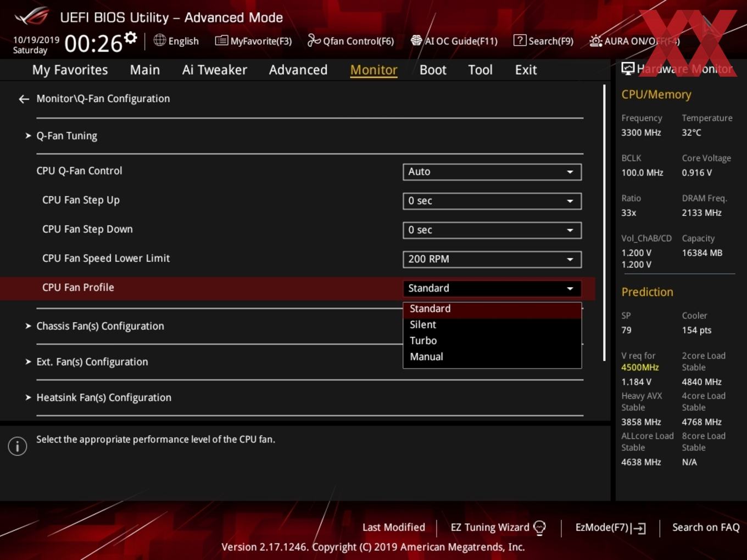Image resolution: width=747 pixels, height=560 pixels.
Task: Open Search(F9)
Action: coord(543,41)
